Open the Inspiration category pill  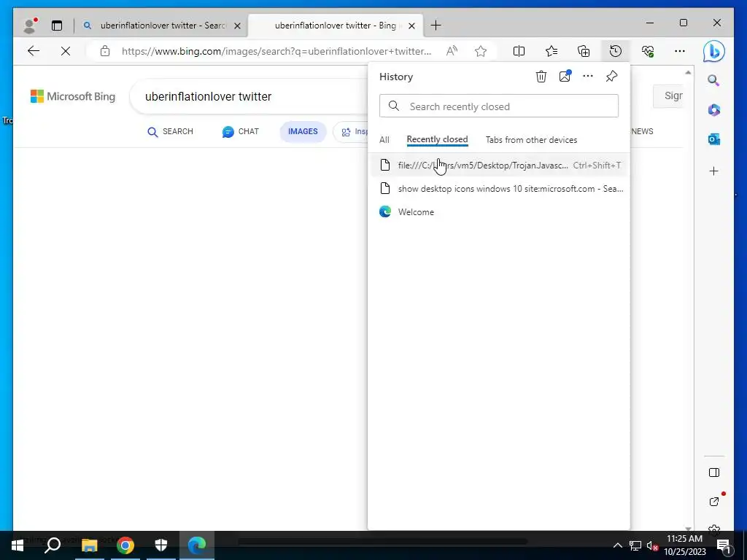[x=352, y=132]
